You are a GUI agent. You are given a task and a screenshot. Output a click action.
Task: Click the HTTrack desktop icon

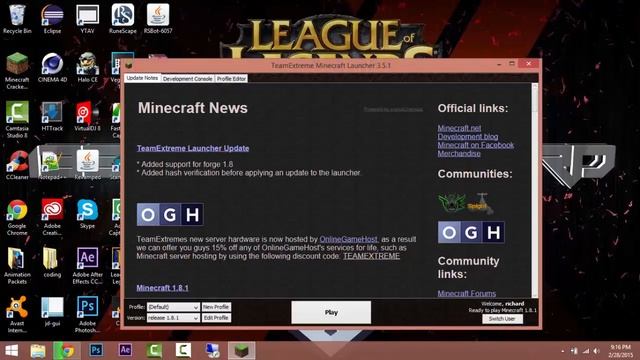click(52, 116)
